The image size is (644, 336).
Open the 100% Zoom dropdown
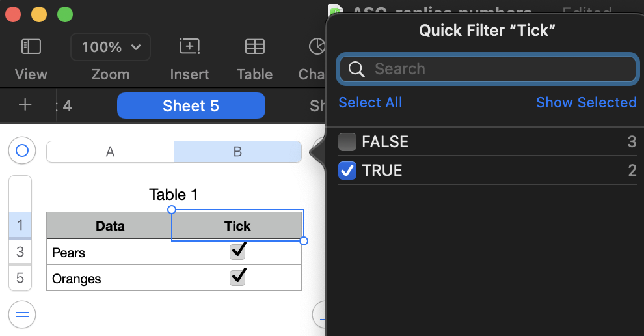point(111,47)
